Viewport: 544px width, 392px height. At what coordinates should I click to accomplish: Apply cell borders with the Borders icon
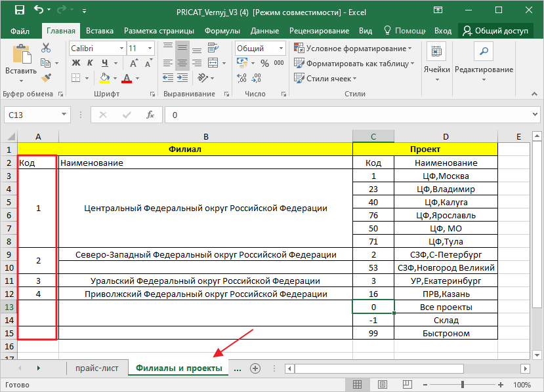[x=75, y=77]
